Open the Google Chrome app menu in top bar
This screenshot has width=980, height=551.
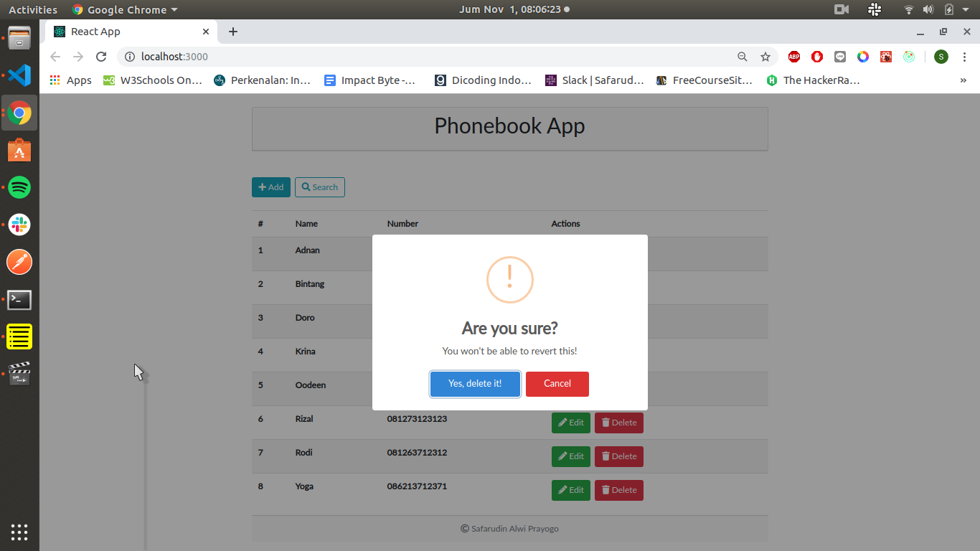pyautogui.click(x=126, y=9)
